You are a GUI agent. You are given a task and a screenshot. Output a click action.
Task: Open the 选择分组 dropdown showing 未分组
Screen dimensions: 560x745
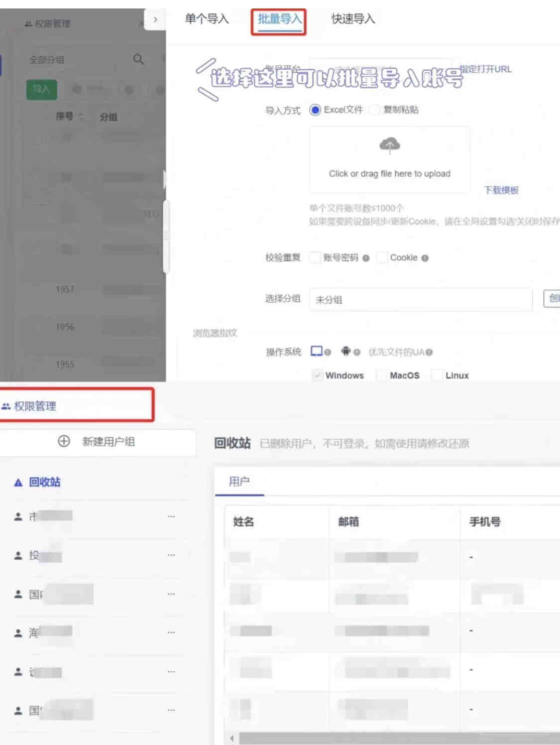pos(421,299)
